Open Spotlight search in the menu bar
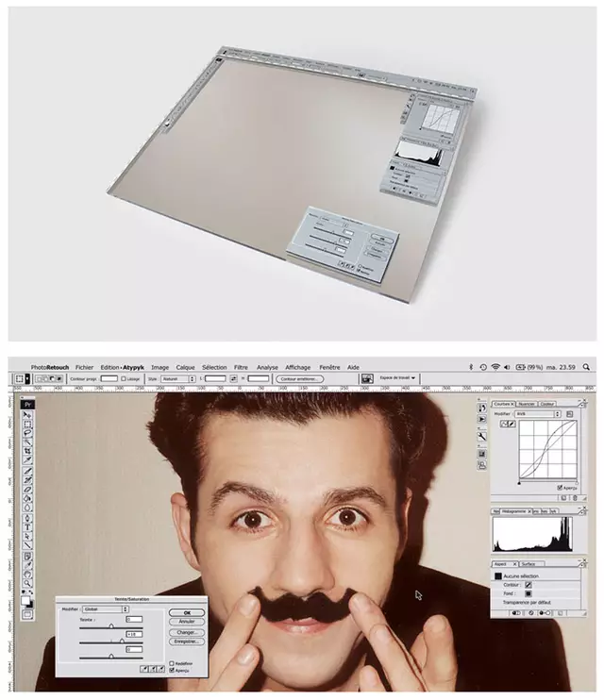This screenshot has height=700, width=604. click(586, 367)
